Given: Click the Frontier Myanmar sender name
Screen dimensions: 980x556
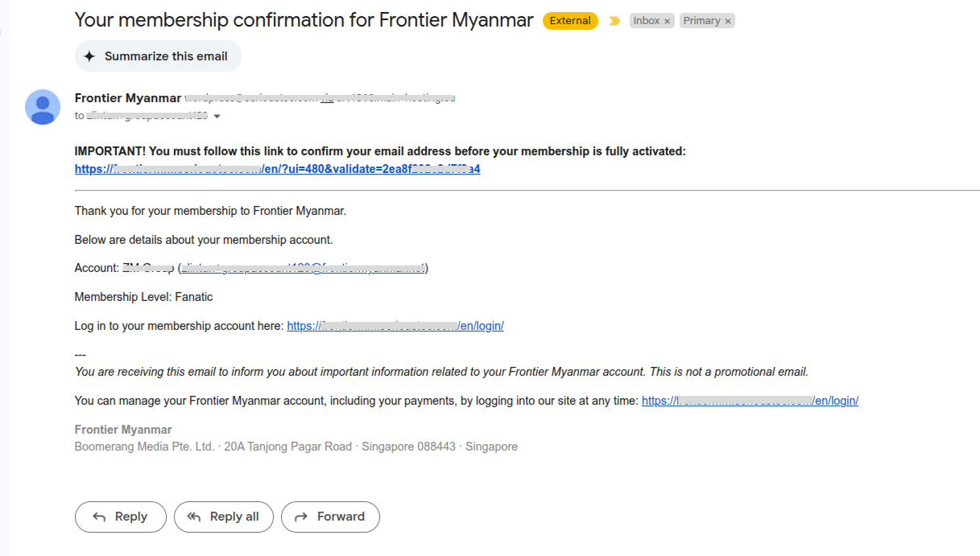Looking at the screenshot, I should (126, 97).
